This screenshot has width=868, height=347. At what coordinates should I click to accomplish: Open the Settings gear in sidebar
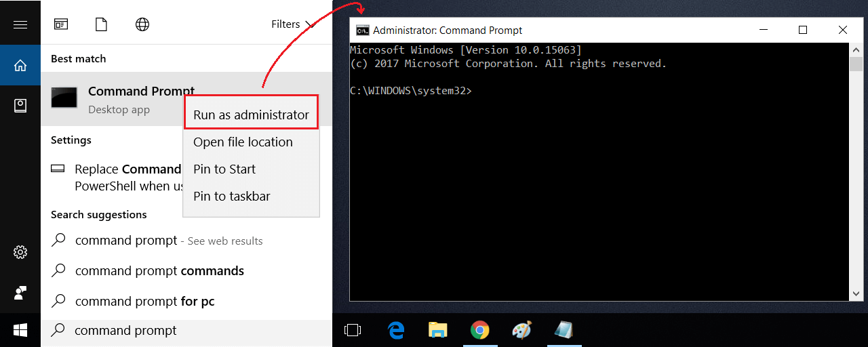pos(20,252)
